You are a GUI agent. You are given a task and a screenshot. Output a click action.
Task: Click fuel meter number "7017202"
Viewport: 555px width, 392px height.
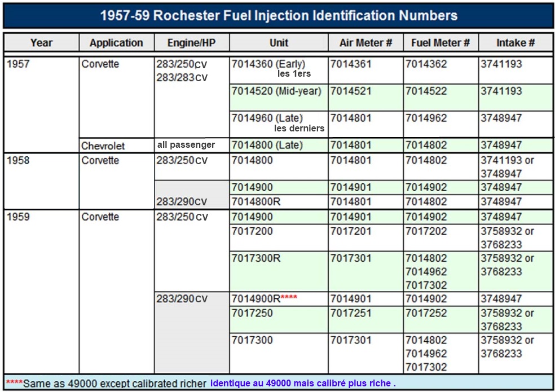point(426,231)
